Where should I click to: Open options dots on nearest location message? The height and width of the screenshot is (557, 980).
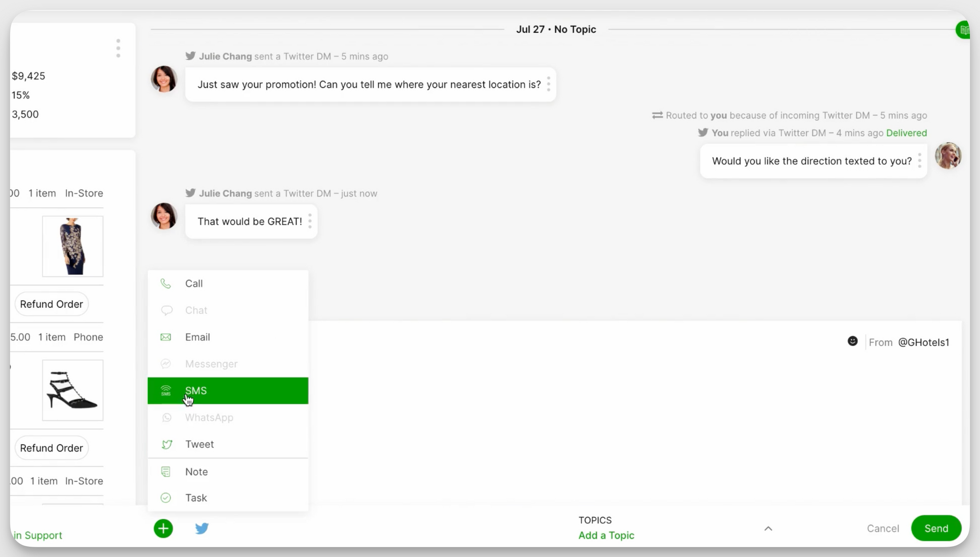click(548, 84)
